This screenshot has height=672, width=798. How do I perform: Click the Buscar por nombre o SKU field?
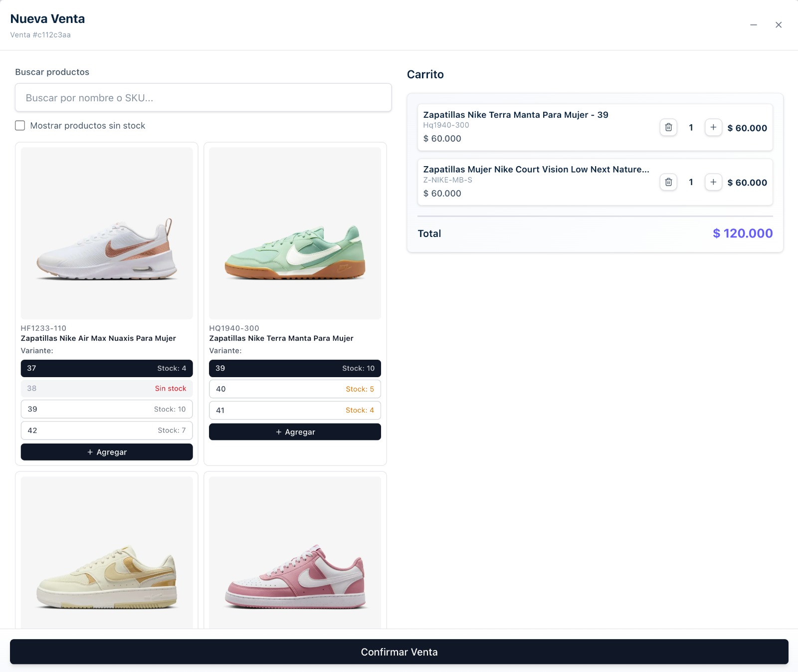[202, 98]
